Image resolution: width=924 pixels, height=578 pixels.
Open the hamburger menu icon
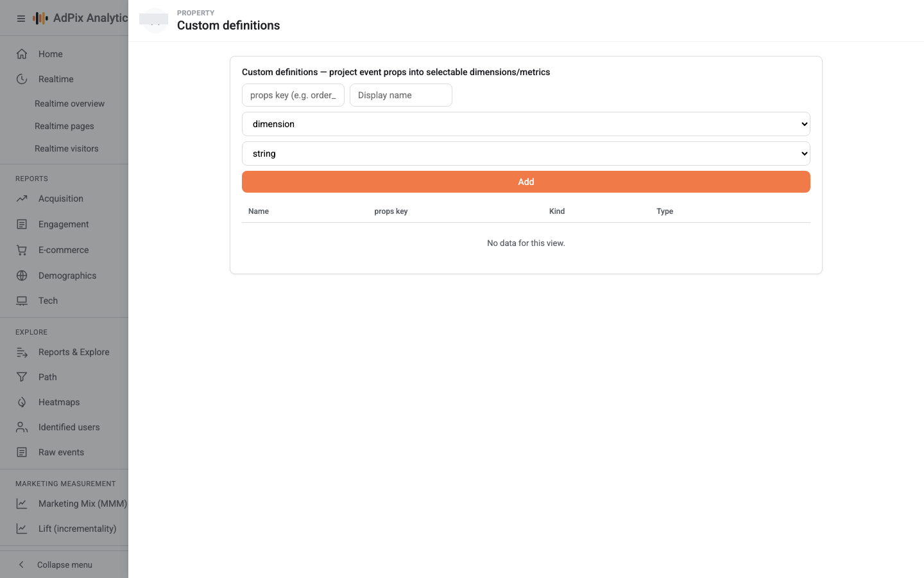(x=21, y=19)
